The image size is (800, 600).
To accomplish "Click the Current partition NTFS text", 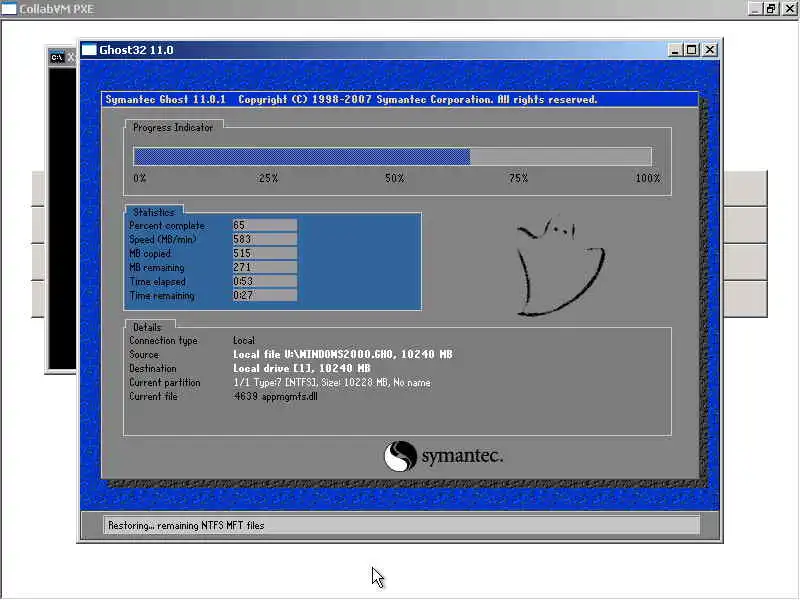I will (x=332, y=382).
